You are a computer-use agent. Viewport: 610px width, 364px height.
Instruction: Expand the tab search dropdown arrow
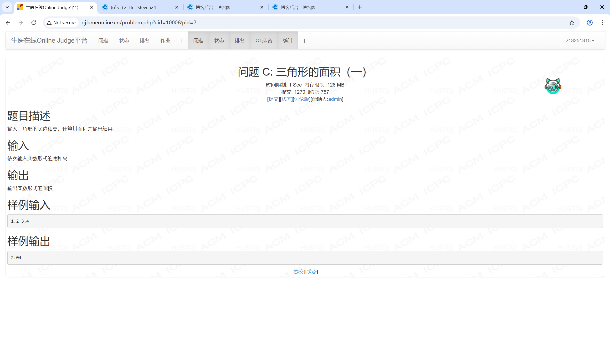7,7
